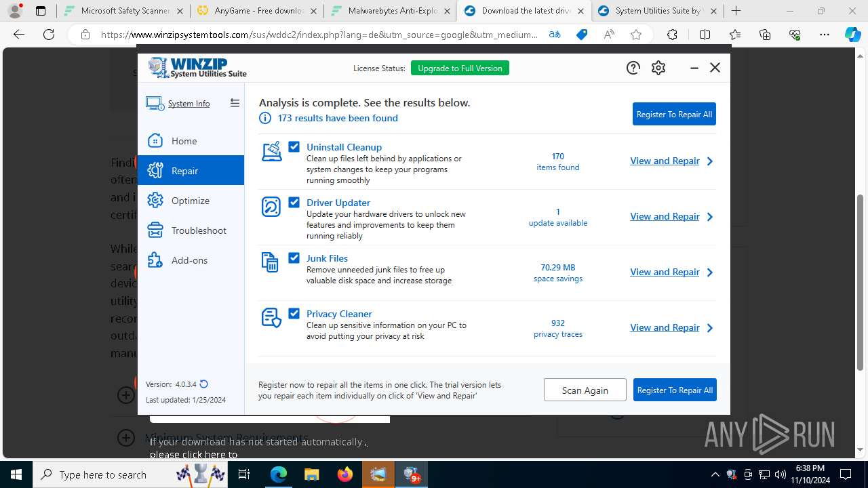Click the volume icon in system tray
The height and width of the screenshot is (488, 868).
[x=780, y=474]
